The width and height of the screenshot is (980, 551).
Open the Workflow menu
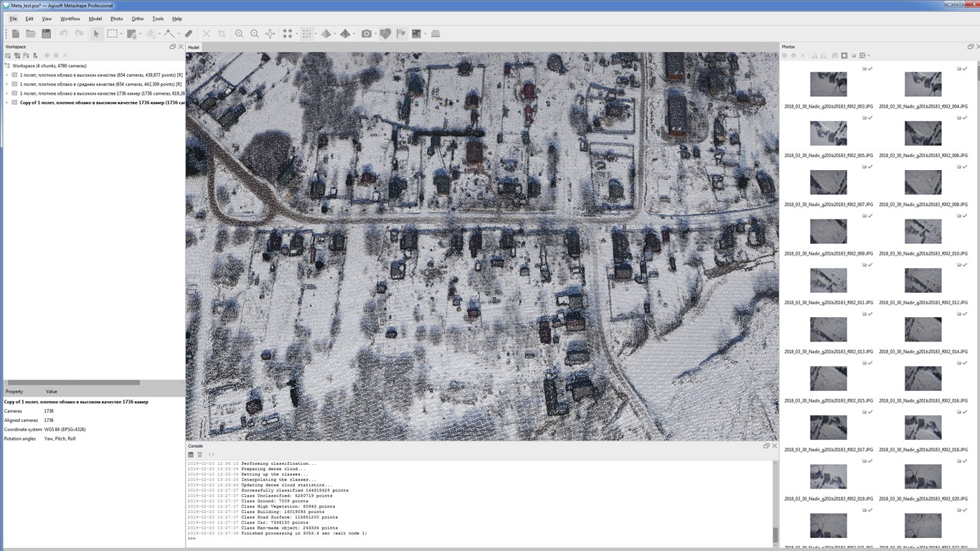coord(70,19)
